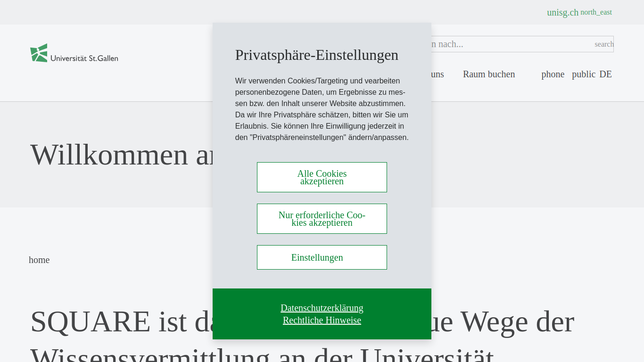Open the Rechtliche Hinweise link
This screenshot has height=362, width=644.
[322, 320]
